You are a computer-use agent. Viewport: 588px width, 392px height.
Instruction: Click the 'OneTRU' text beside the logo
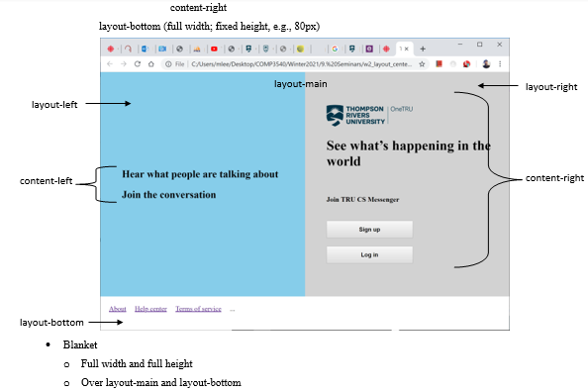pyautogui.click(x=402, y=109)
